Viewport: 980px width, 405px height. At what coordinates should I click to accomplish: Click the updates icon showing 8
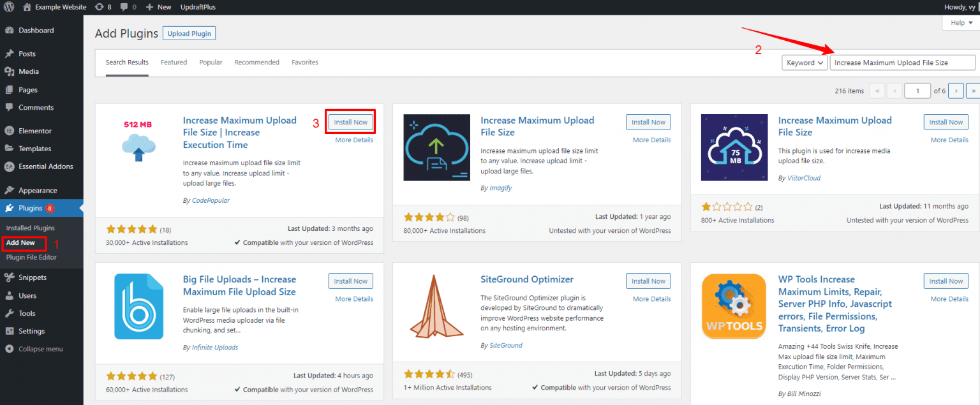point(99,7)
